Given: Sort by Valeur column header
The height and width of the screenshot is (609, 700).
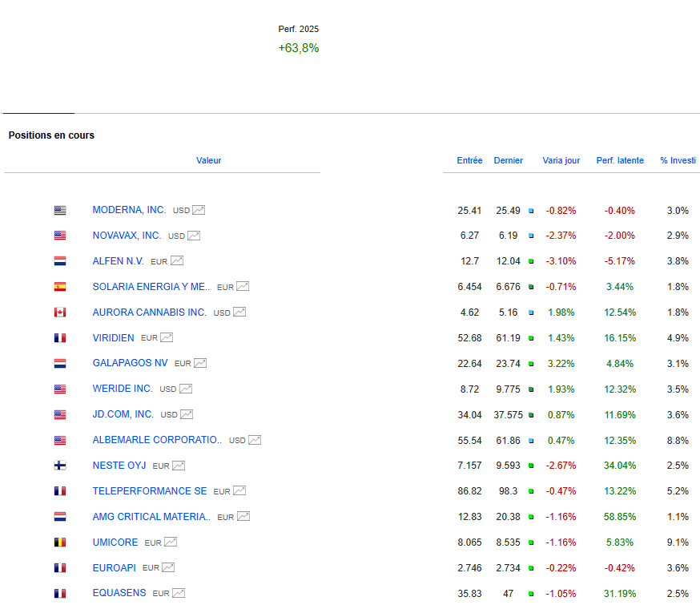Looking at the screenshot, I should (x=208, y=160).
